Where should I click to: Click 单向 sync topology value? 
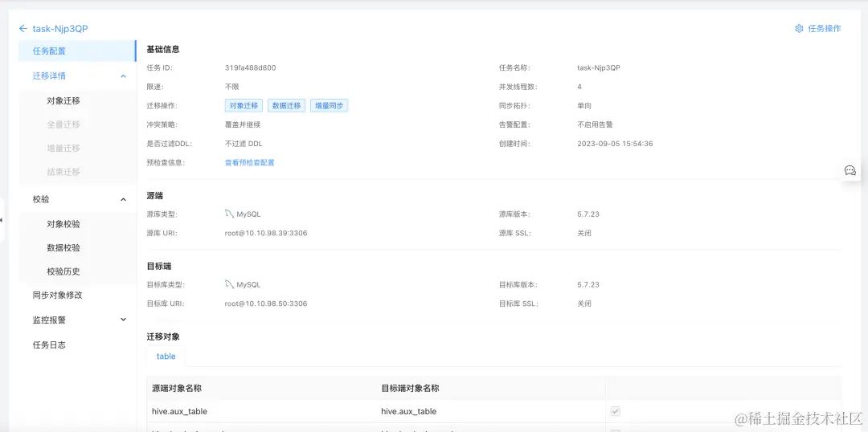pos(584,106)
